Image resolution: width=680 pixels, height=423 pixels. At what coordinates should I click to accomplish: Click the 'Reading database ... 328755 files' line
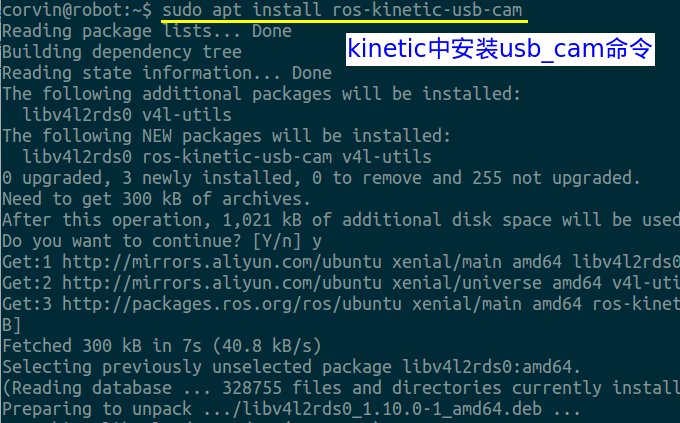click(341, 388)
